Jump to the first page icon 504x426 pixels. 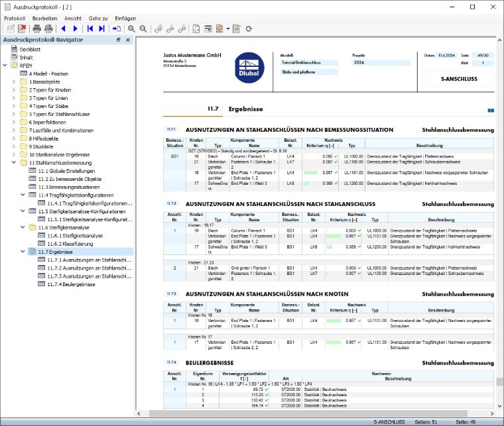coord(90,29)
